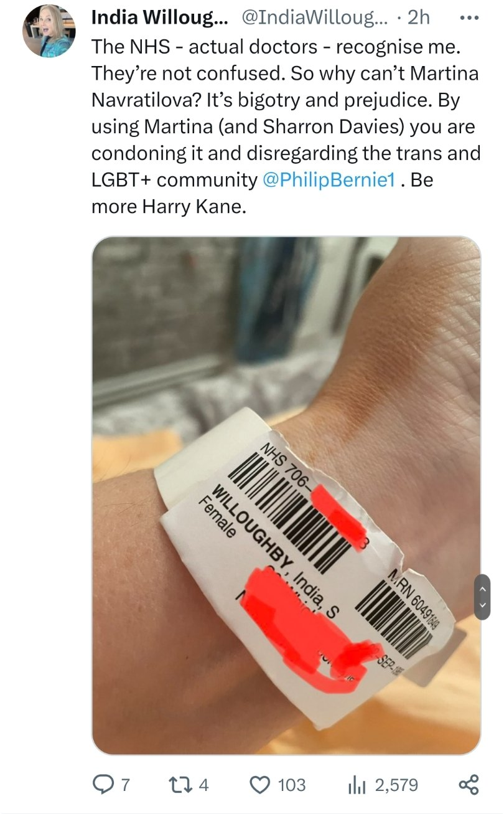Click the @IndiaWilloug... handle

[x=314, y=18]
